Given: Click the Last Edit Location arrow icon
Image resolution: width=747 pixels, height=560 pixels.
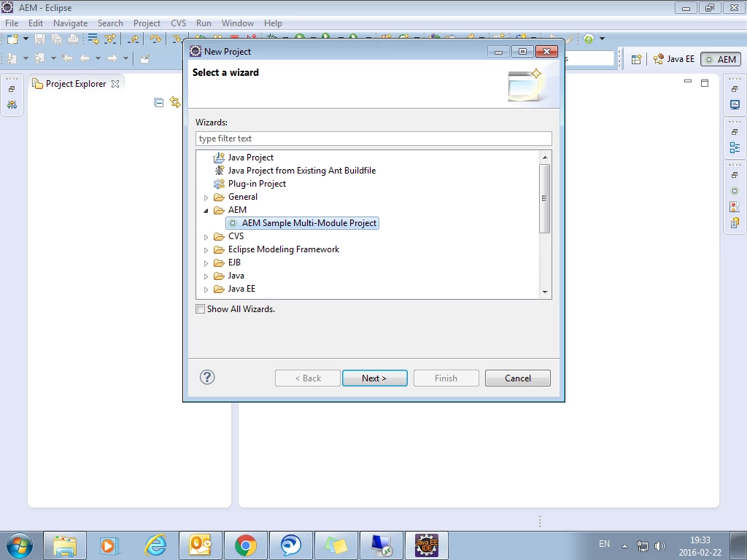Looking at the screenshot, I should point(67,58).
